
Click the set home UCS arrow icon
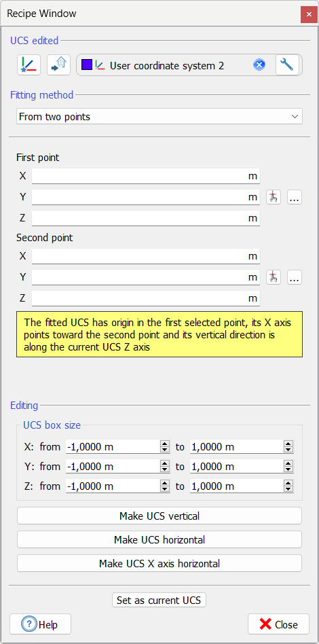58,65
